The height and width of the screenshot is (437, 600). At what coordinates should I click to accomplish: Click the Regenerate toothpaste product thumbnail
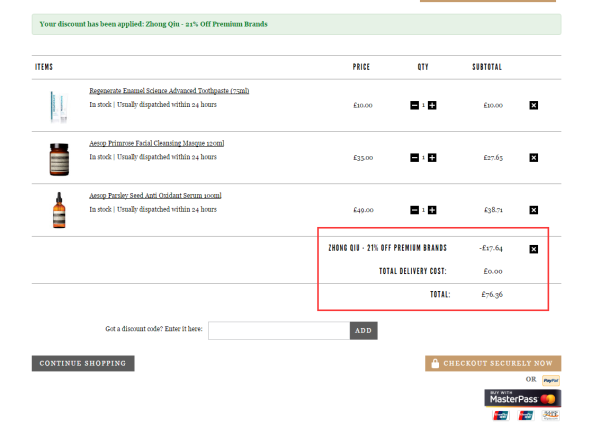[x=59, y=106]
